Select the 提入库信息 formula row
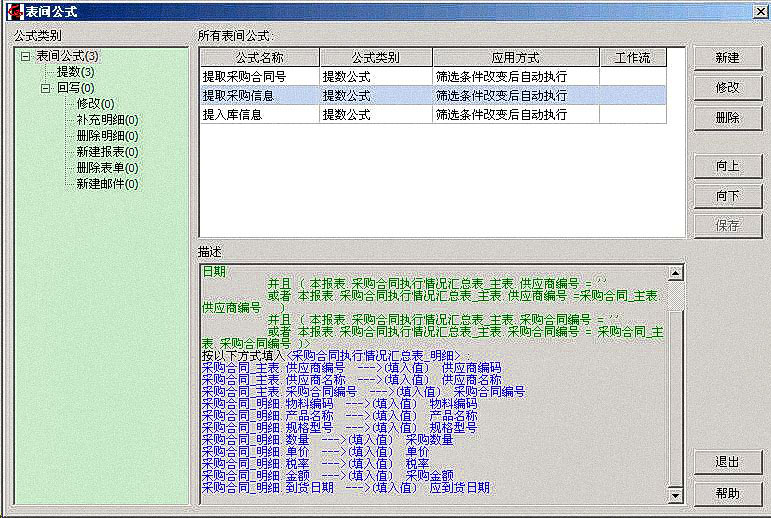The image size is (771, 518). [x=433, y=115]
